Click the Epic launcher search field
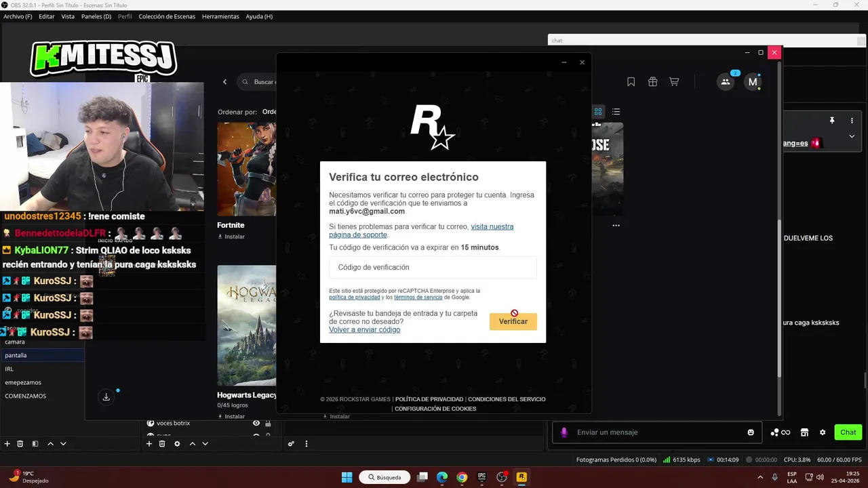The width and height of the screenshot is (868, 488). click(x=258, y=82)
